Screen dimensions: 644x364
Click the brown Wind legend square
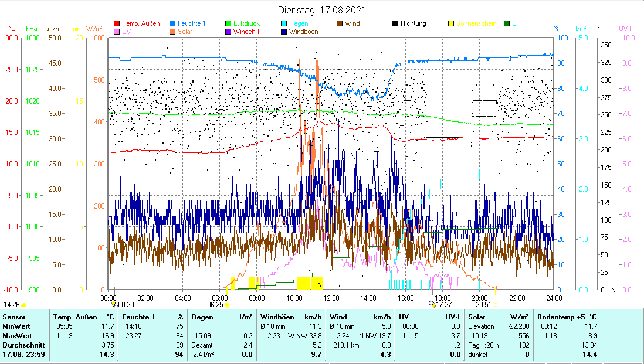[x=340, y=24]
